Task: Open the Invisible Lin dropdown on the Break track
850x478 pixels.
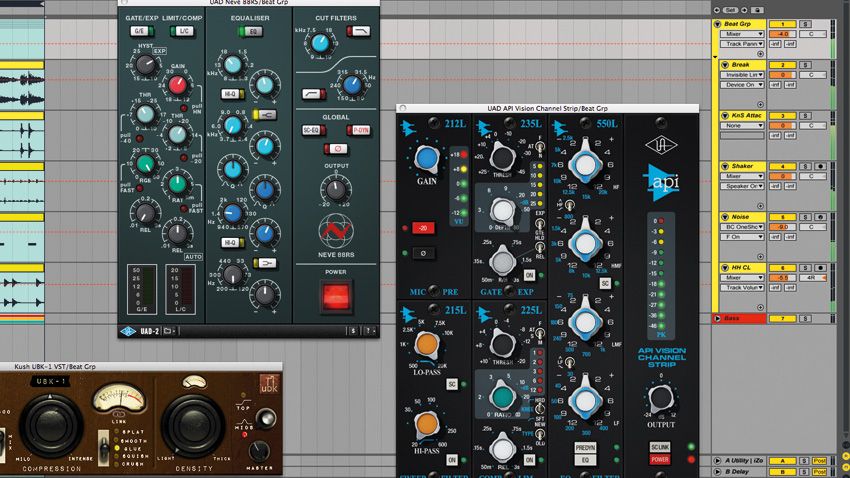Action: coord(742,75)
